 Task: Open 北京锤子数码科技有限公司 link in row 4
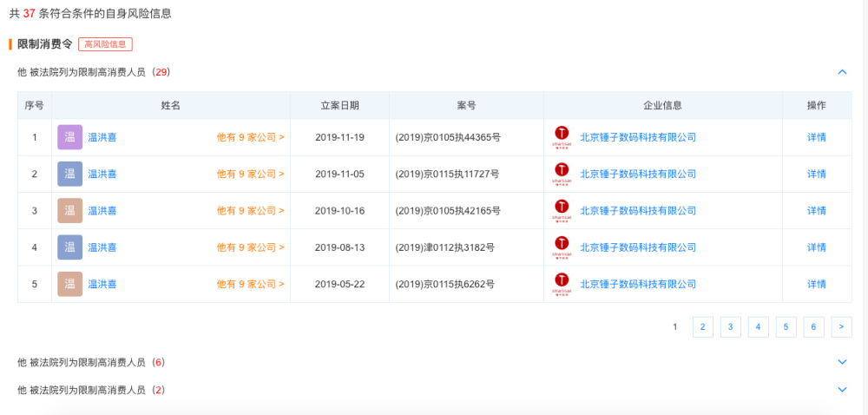pyautogui.click(x=638, y=247)
